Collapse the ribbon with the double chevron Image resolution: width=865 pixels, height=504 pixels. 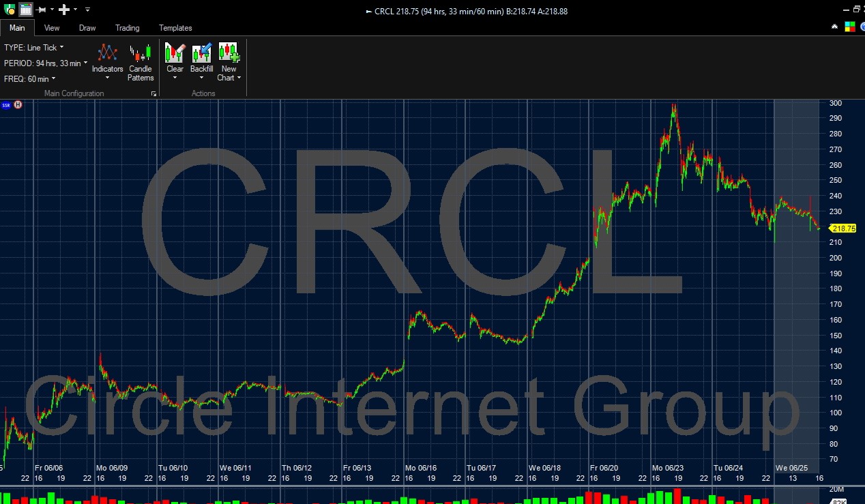coord(835,27)
